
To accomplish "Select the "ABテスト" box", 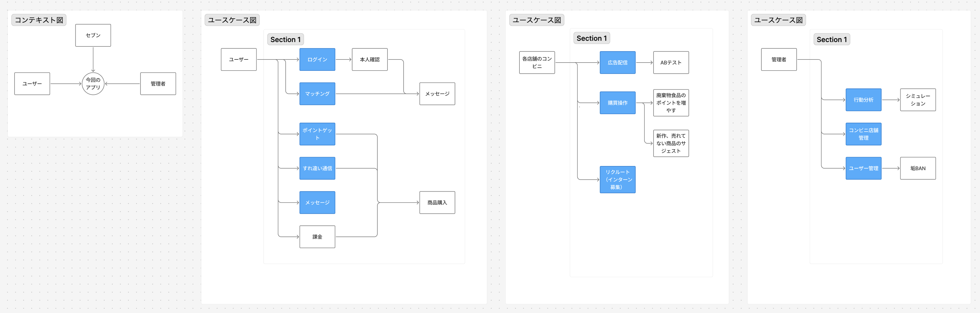I will pos(671,62).
